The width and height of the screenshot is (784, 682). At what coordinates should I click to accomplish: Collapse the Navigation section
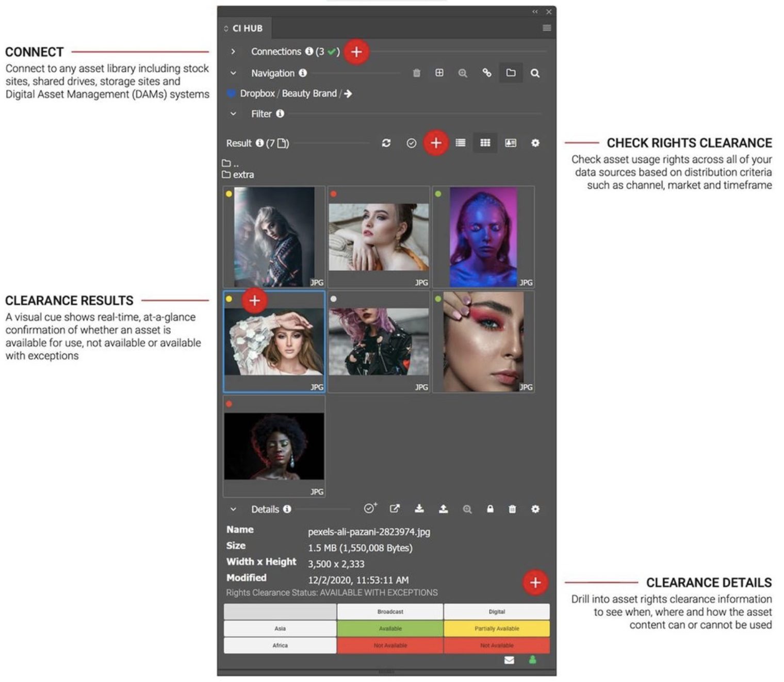(x=233, y=73)
